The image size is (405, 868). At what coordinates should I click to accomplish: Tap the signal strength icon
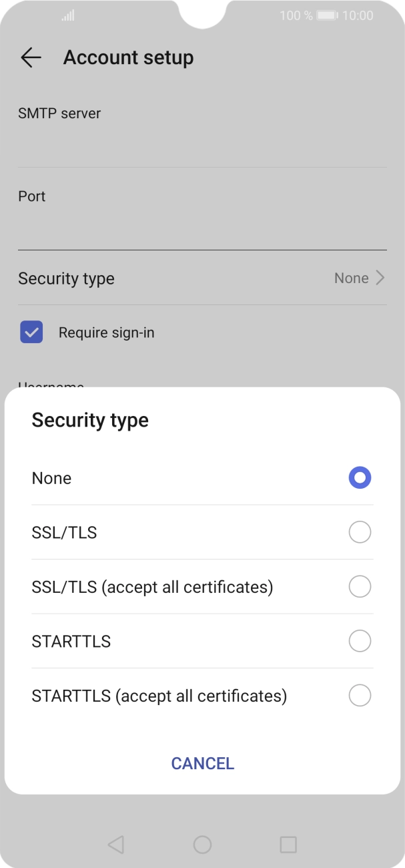pyautogui.click(x=68, y=15)
